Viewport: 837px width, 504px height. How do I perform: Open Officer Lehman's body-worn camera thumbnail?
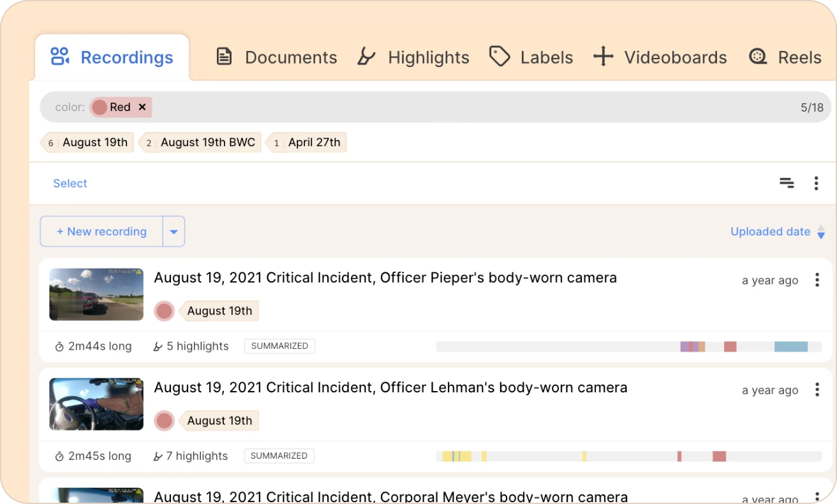tap(96, 404)
